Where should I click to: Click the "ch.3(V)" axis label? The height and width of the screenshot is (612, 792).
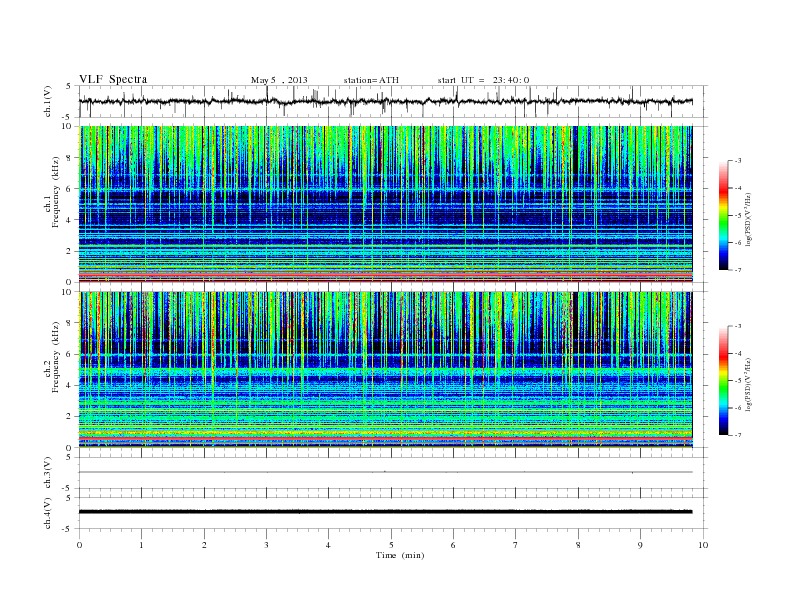coord(48,473)
